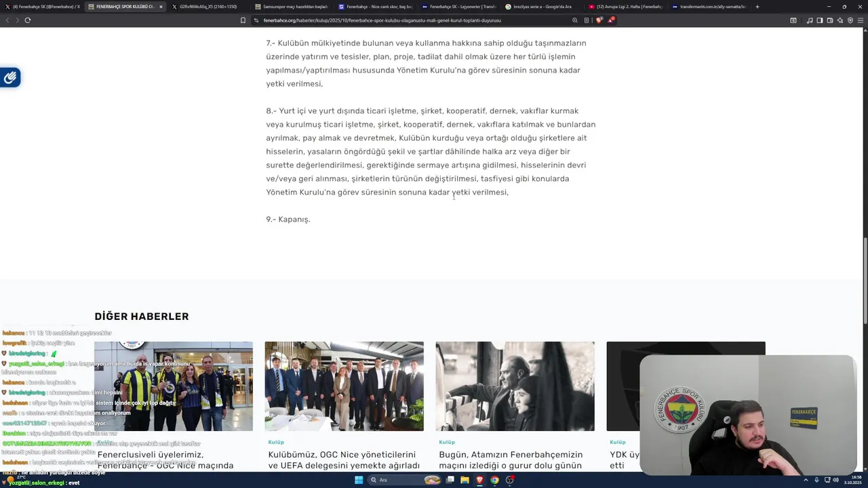The image size is (868, 488).
Task: Click the Google Chrome taskbar icon
Action: click(494, 480)
